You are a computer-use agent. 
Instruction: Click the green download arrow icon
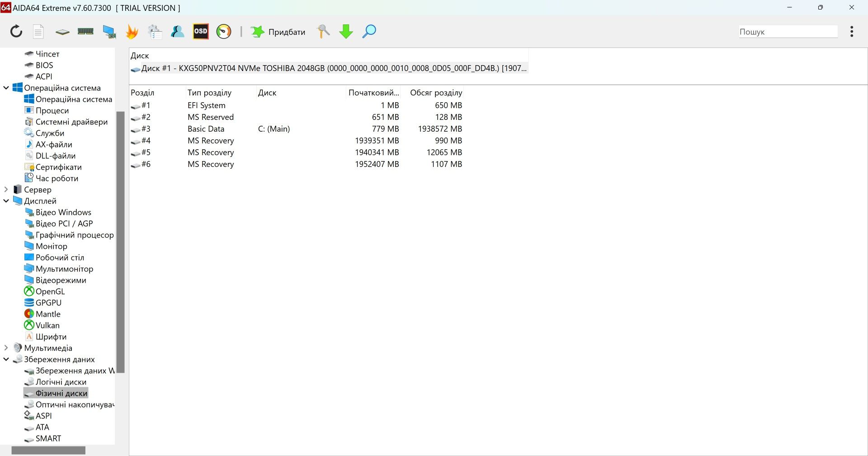[346, 32]
